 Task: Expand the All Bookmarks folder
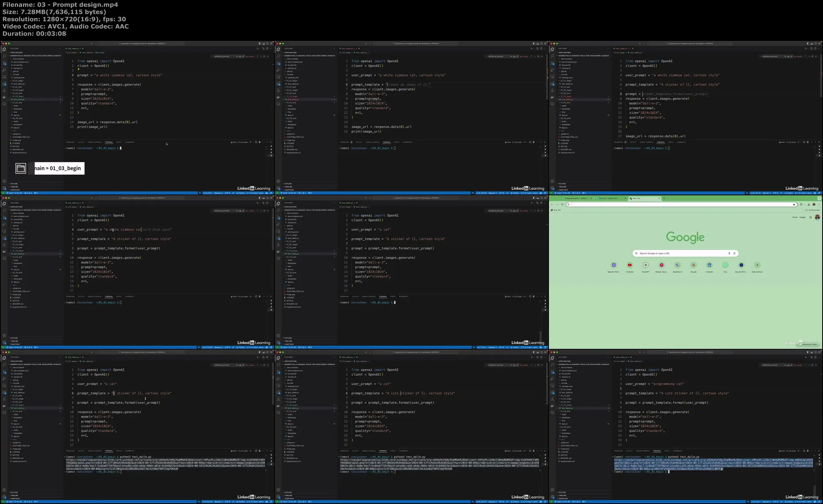(813, 210)
